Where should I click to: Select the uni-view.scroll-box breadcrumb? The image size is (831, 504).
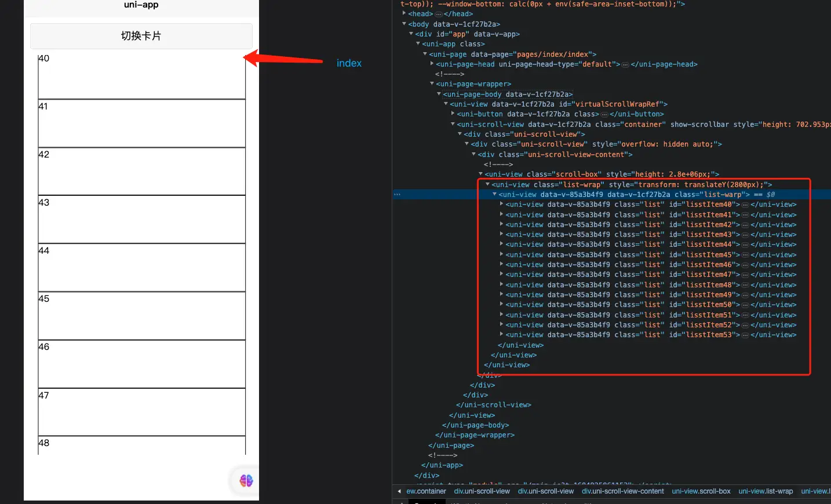(701, 491)
